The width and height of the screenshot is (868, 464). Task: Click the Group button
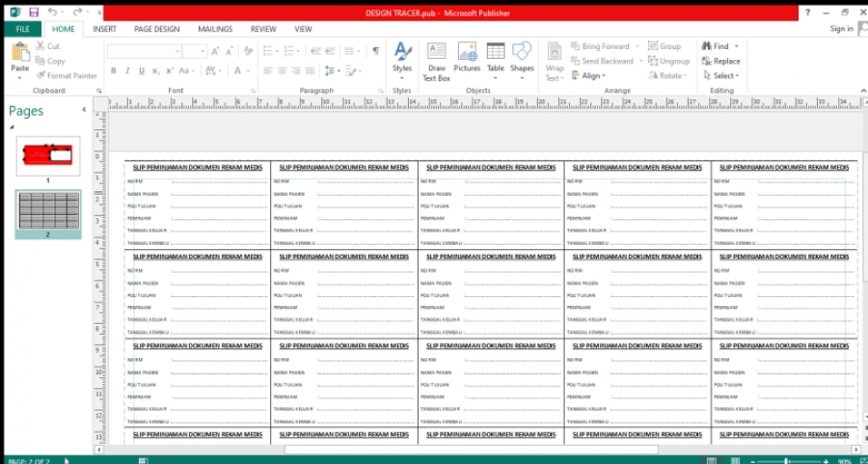click(665, 46)
